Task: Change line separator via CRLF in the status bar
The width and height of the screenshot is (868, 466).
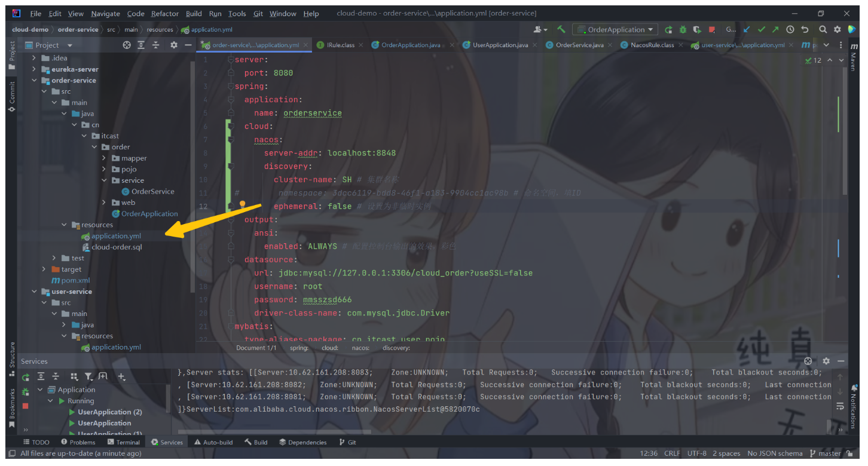Action: (672, 453)
